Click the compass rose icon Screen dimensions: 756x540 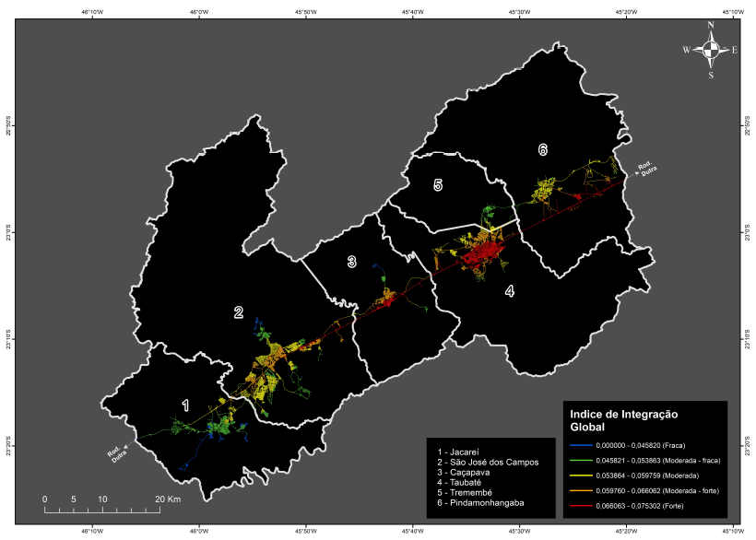coord(710,51)
